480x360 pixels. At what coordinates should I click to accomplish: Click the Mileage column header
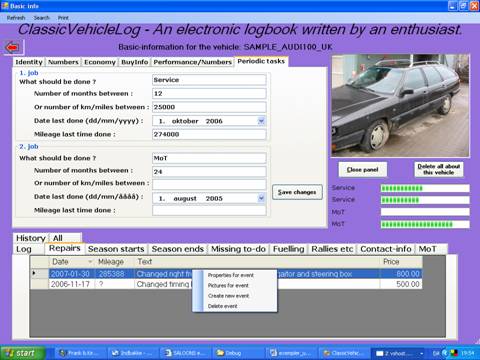coord(115,262)
